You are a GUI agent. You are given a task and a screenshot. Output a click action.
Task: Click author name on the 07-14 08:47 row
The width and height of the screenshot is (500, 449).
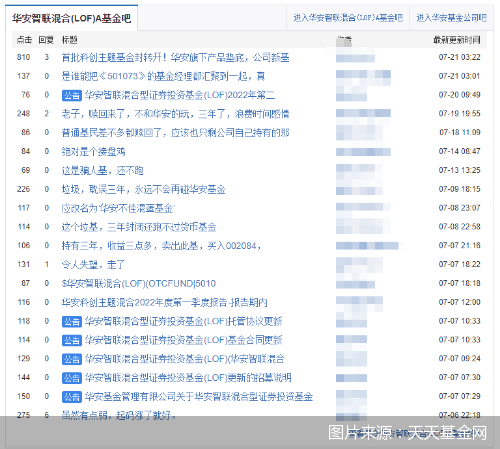(x=363, y=152)
